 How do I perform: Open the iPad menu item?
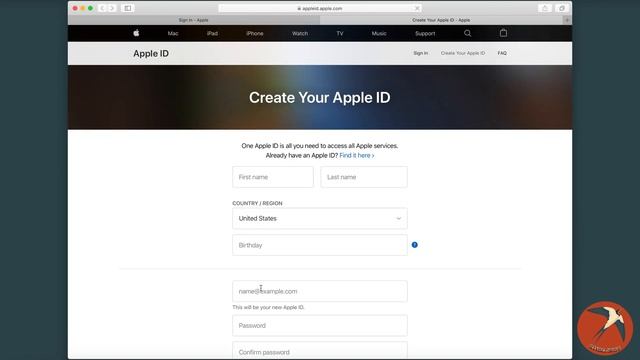tap(212, 33)
